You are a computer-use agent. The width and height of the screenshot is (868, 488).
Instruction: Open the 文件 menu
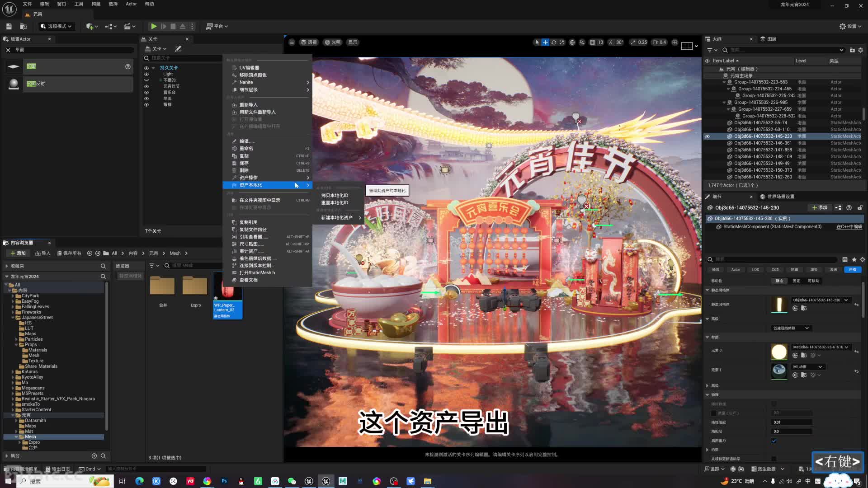click(x=27, y=4)
